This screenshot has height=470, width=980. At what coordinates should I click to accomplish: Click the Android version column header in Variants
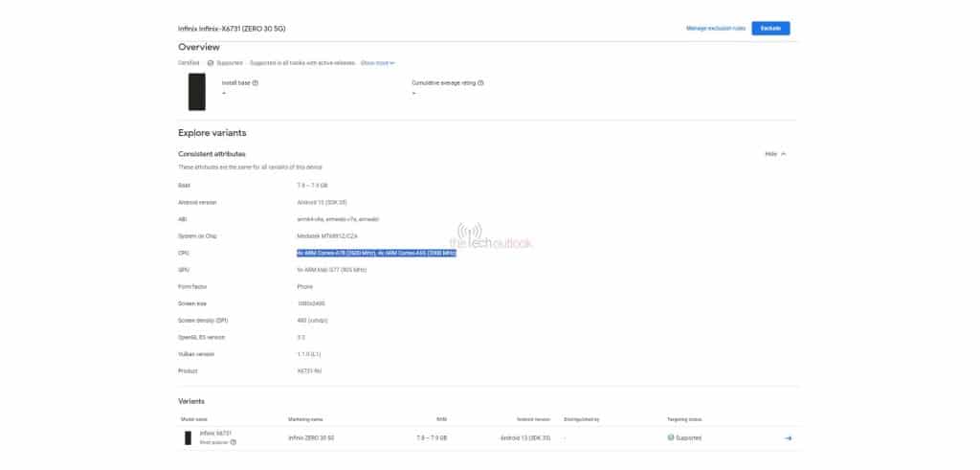pos(532,419)
